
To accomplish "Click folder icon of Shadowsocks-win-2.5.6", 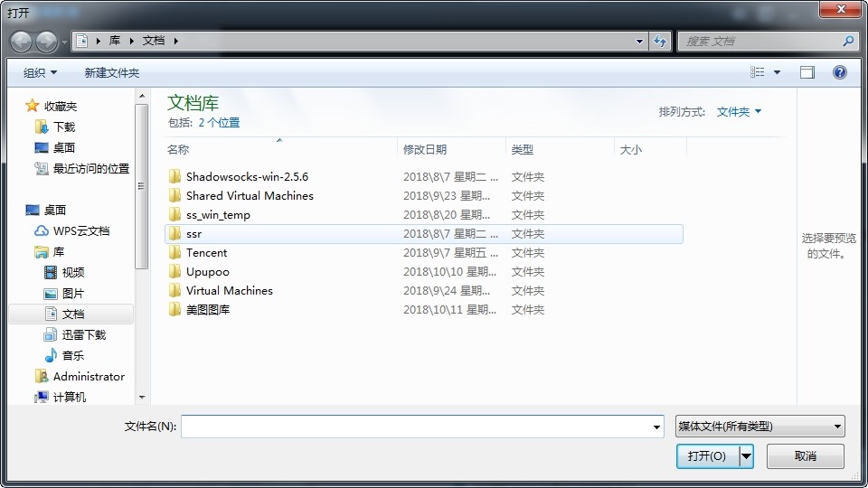I will coord(175,176).
